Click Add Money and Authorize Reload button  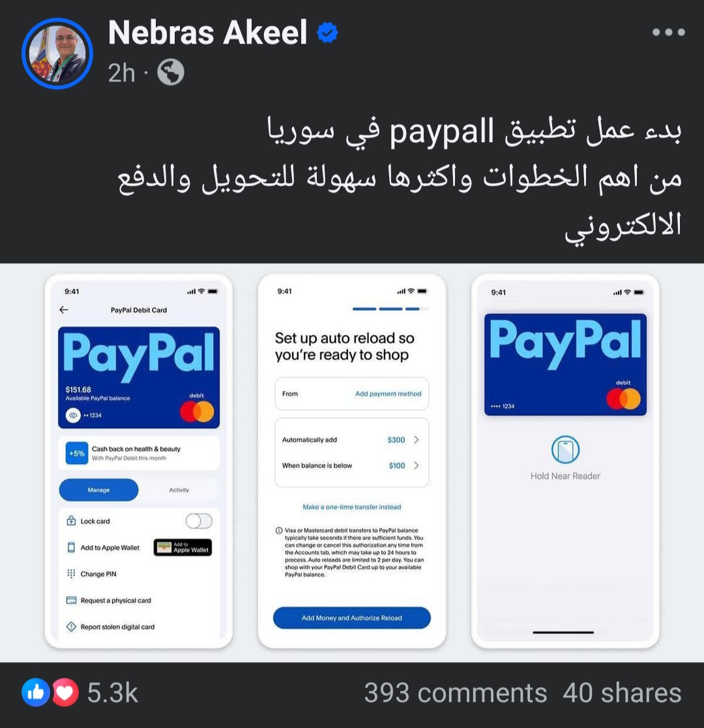351,618
